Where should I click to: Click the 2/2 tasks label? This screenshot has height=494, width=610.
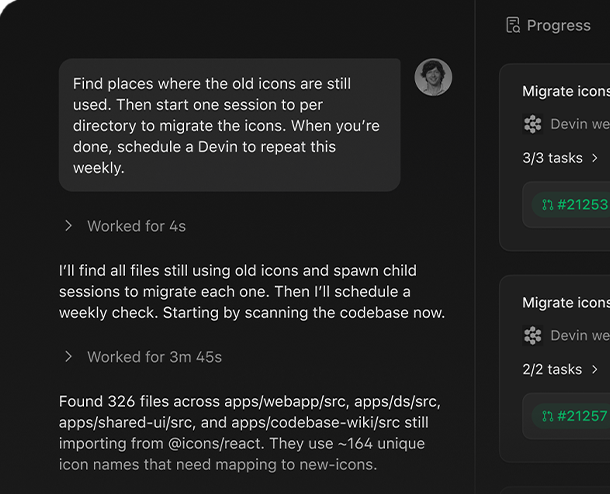(552, 369)
